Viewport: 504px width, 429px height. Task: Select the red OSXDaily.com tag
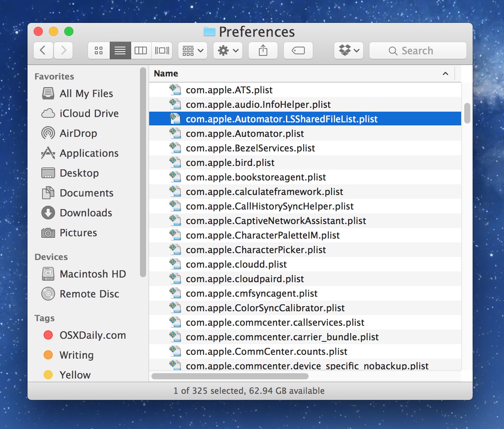93,335
